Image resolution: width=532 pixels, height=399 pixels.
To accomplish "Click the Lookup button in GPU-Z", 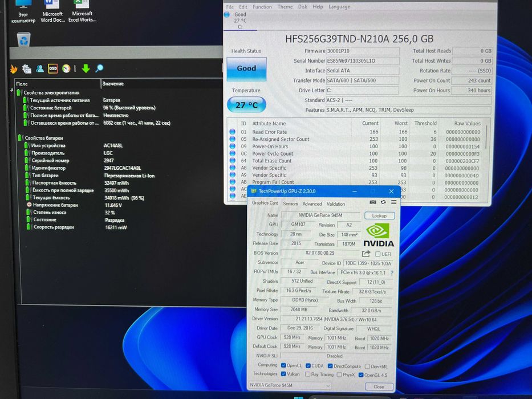I will point(379,215).
